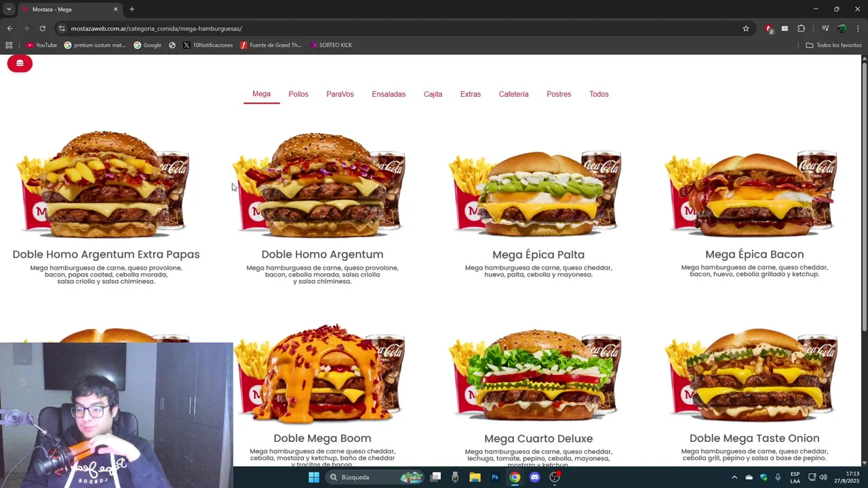This screenshot has width=868, height=488.
Task: View site information icon in address bar
Action: point(62,28)
